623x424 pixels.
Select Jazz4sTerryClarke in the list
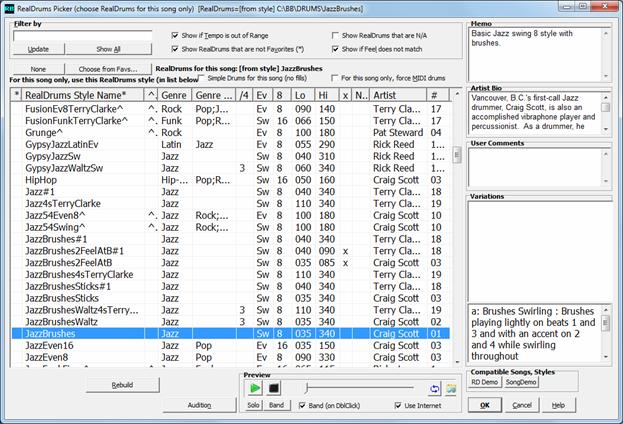pyautogui.click(x=230, y=203)
